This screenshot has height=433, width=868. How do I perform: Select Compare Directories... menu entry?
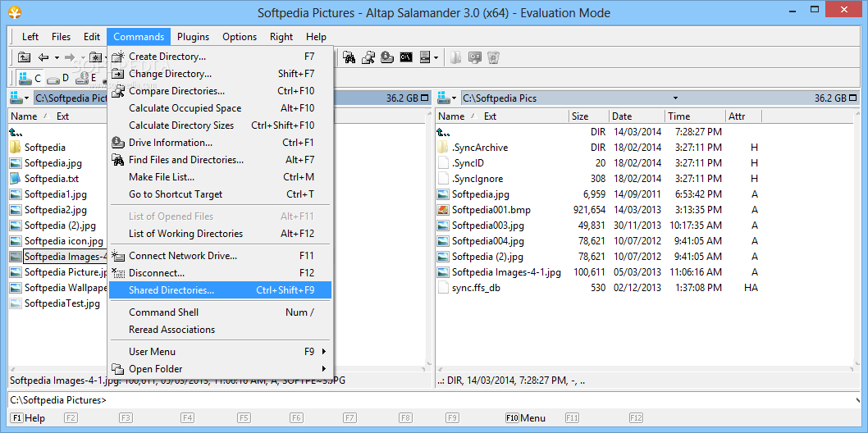tap(220, 91)
